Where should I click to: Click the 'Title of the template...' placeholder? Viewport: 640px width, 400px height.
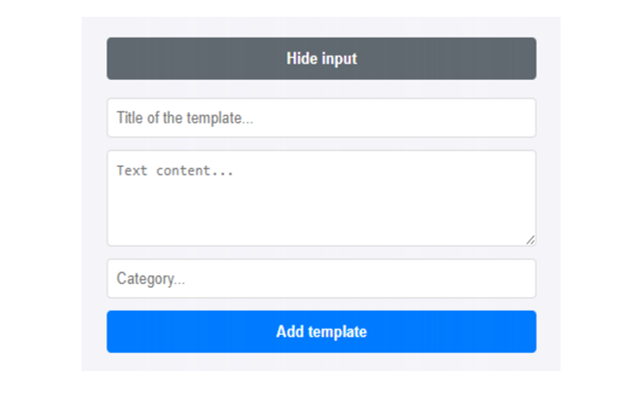184,118
